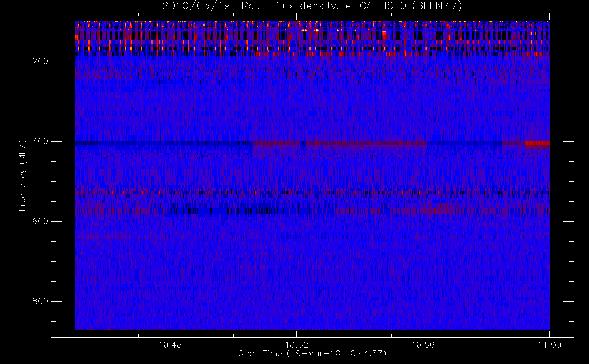Click the bright red burst at 400 MHz near 11:00

537,143
